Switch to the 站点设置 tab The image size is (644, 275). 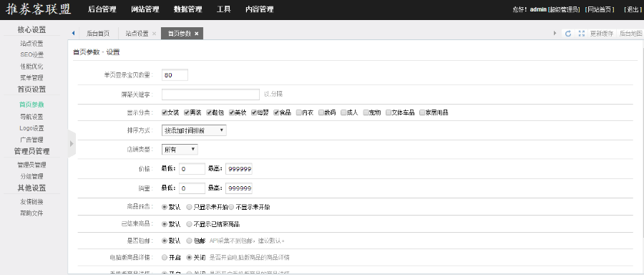click(137, 34)
